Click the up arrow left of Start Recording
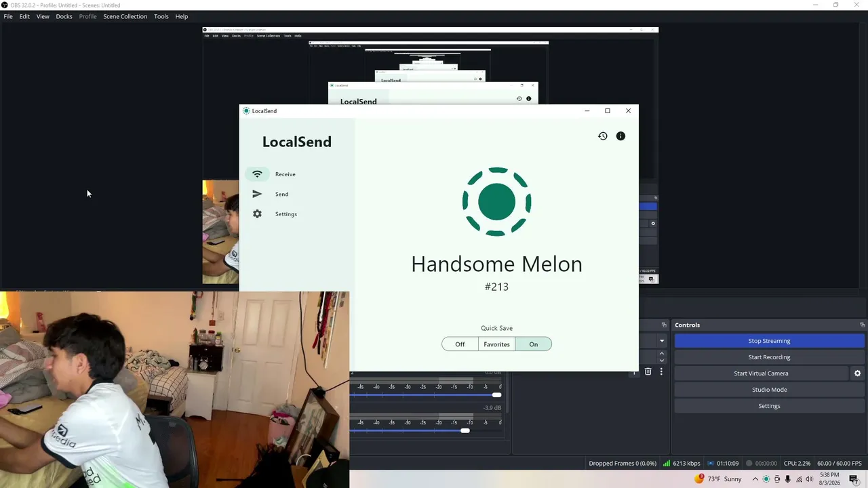This screenshot has height=488, width=868. coord(662,353)
